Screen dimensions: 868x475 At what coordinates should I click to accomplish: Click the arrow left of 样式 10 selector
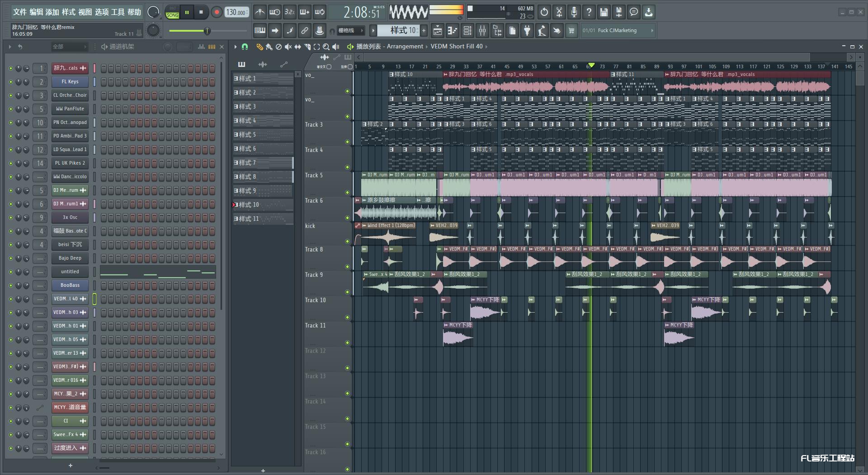373,31
